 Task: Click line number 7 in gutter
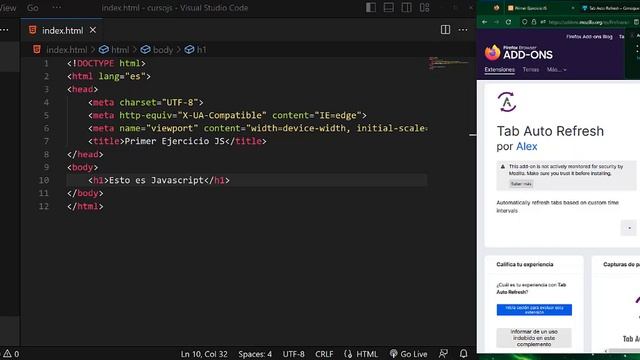[x=46, y=141]
